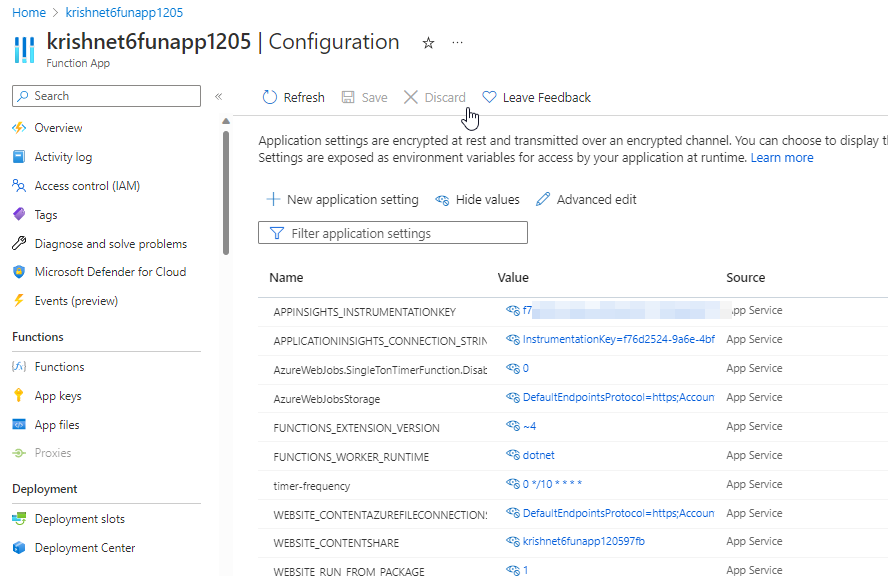Open Deployment slots

point(79,519)
